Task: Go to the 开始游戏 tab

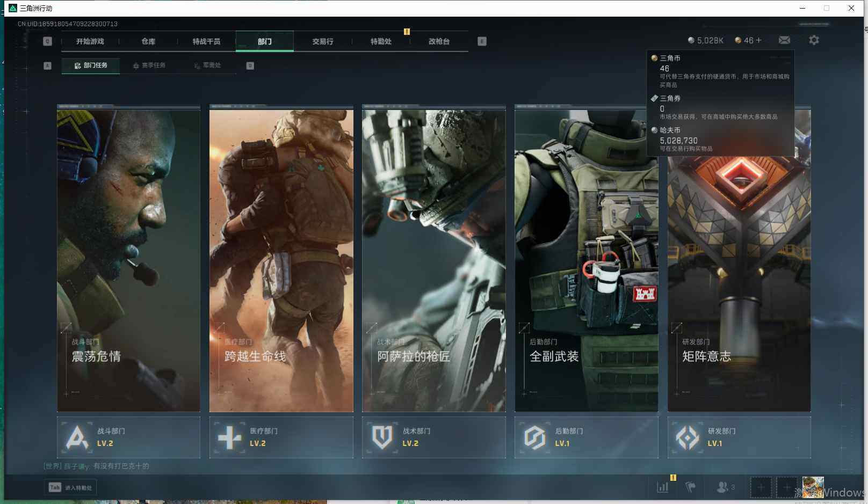Action: pyautogui.click(x=90, y=41)
